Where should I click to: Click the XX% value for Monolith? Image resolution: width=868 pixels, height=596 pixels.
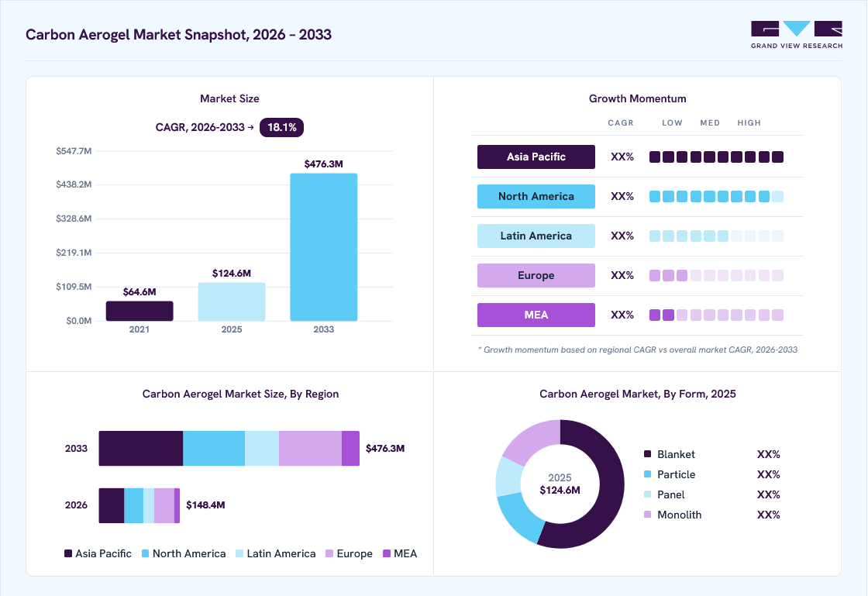(768, 515)
